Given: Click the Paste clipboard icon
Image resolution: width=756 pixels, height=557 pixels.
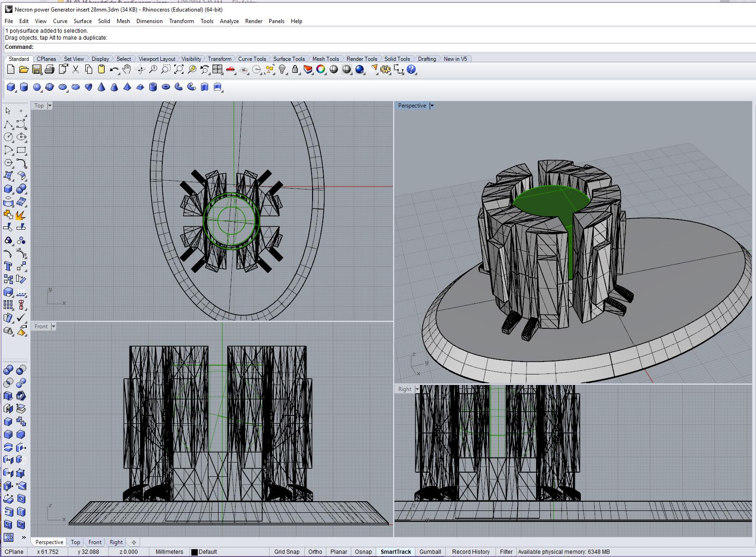Looking at the screenshot, I should [x=101, y=70].
